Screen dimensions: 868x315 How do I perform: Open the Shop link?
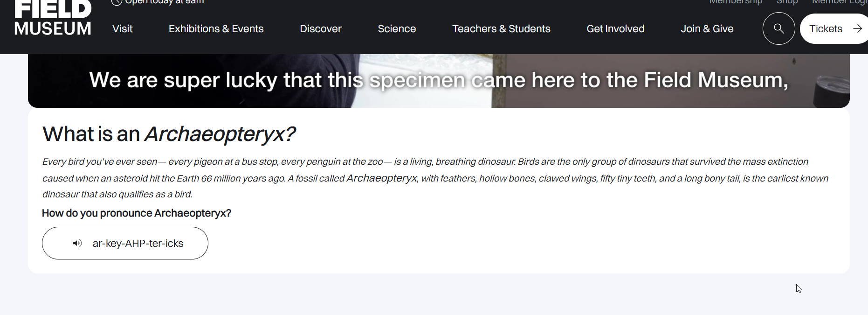(x=787, y=2)
